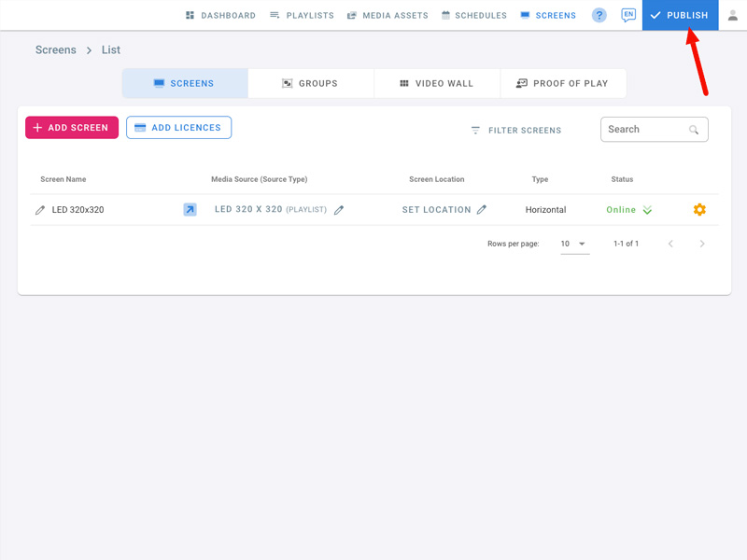The width and height of the screenshot is (747, 560).
Task: Select the Proof of Play tab
Action: pos(562,83)
